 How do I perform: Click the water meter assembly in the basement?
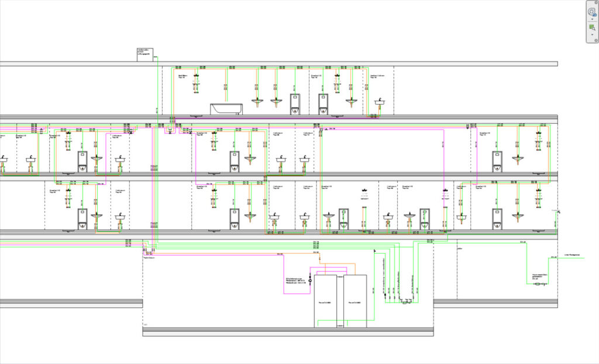point(405,302)
